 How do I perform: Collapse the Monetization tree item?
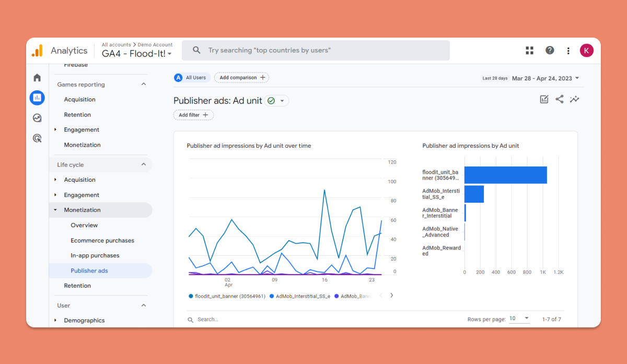coord(55,210)
